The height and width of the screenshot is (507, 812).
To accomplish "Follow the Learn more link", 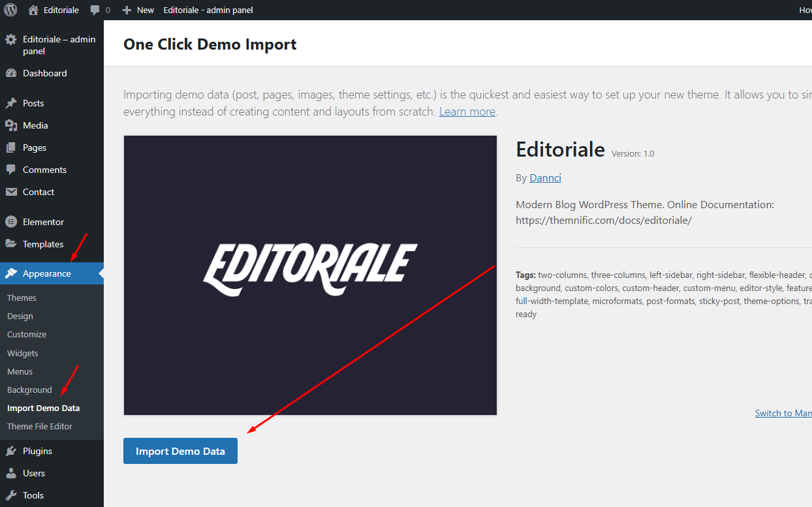I will [467, 112].
